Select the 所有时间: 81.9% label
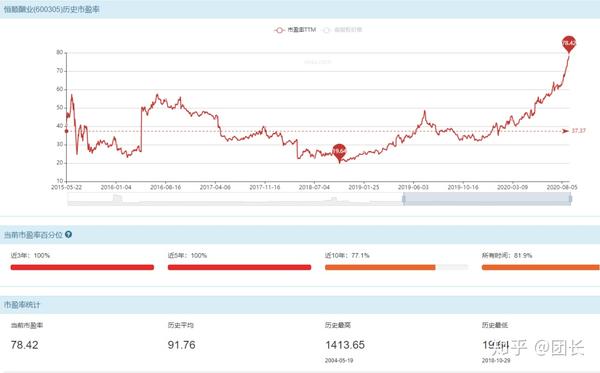600x373 pixels. [507, 255]
